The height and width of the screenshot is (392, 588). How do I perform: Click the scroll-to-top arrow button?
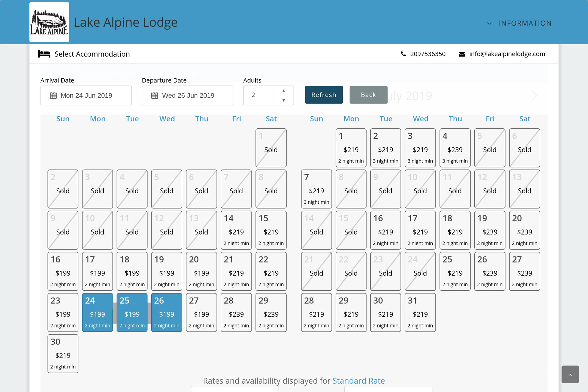pos(570,374)
